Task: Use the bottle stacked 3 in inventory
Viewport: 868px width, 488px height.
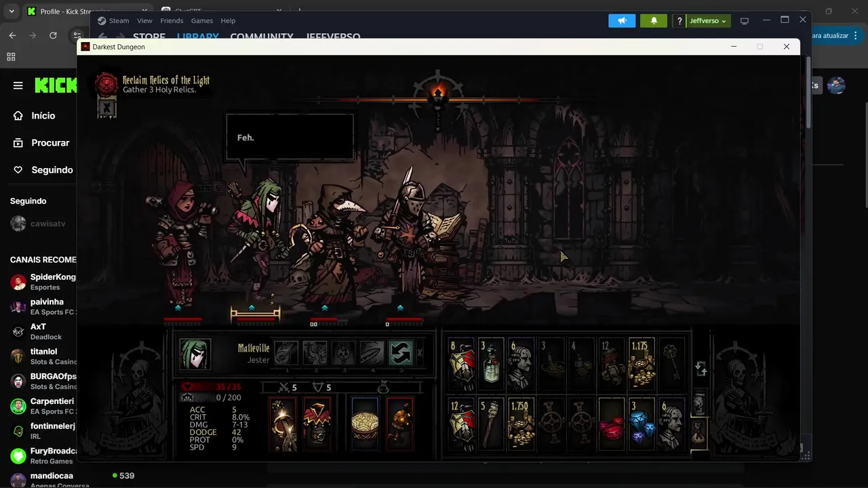Action: 492,365
